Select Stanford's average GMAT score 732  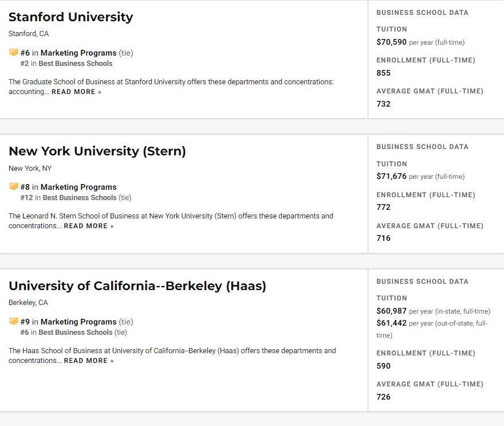point(384,104)
